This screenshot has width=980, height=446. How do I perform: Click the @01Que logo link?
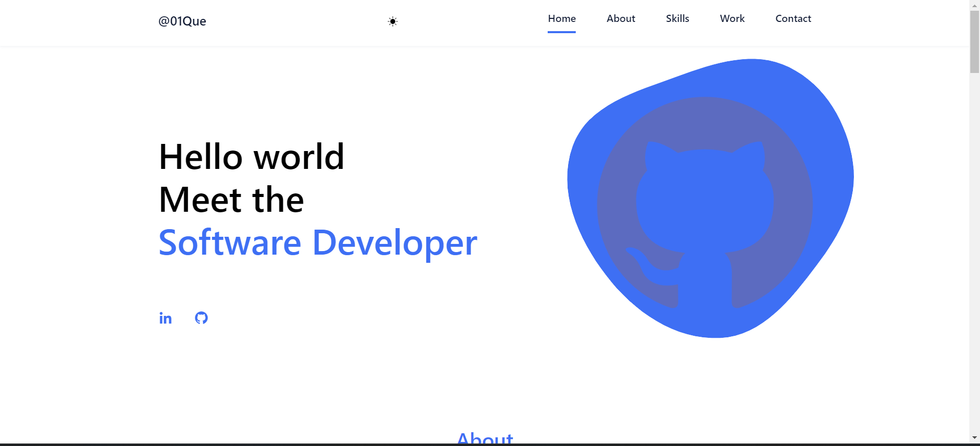coord(182,21)
